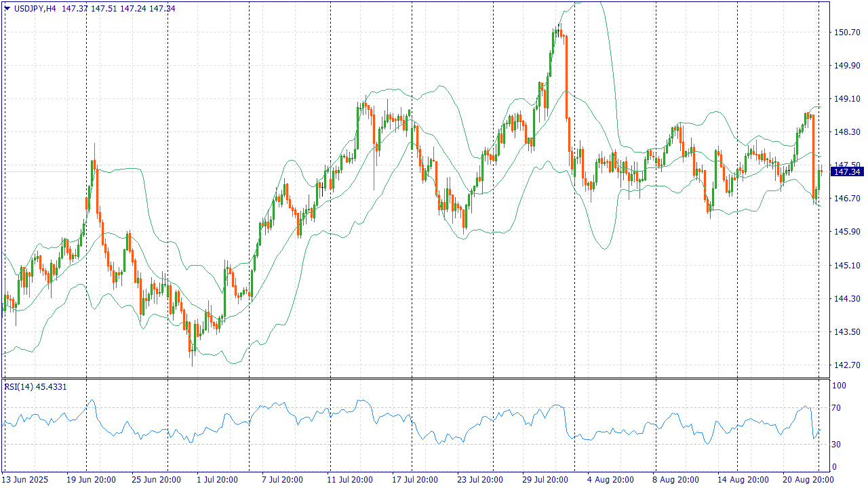Click the 25 Jun 20:00 time label
Viewport: 868px width, 488px height.
(156, 480)
